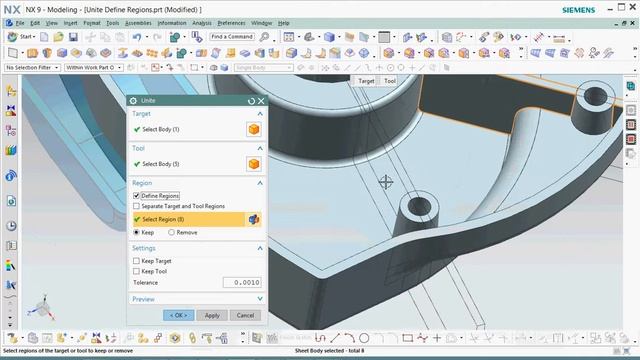Select the Arc tool in bottom toolbar
Screen dimensions: 640x360
[349, 338]
